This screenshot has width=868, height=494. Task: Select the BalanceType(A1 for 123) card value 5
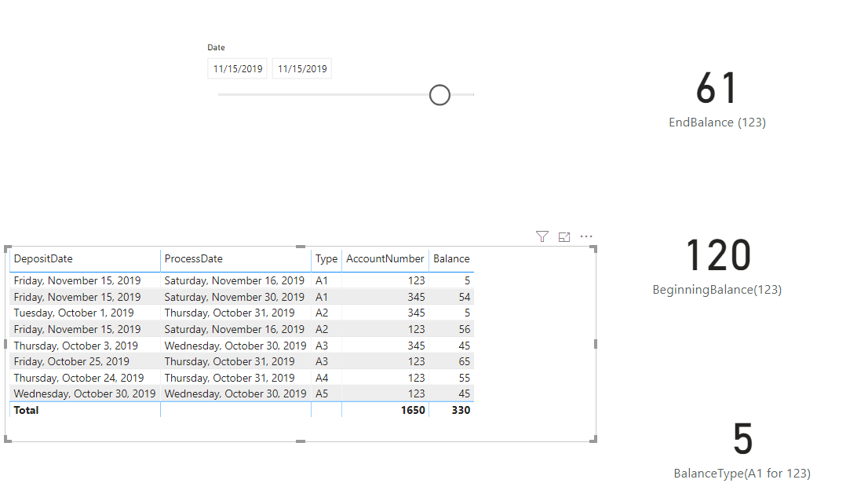pyautogui.click(x=742, y=438)
